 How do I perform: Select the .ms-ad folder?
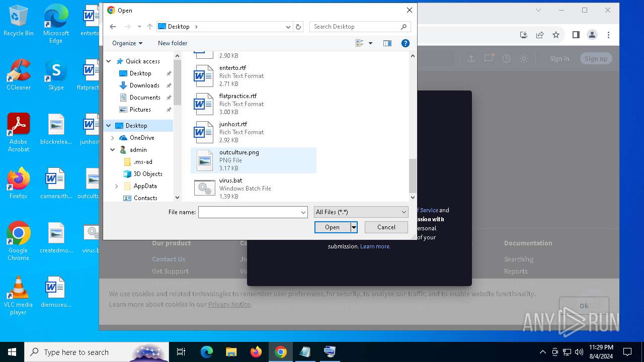tap(142, 162)
